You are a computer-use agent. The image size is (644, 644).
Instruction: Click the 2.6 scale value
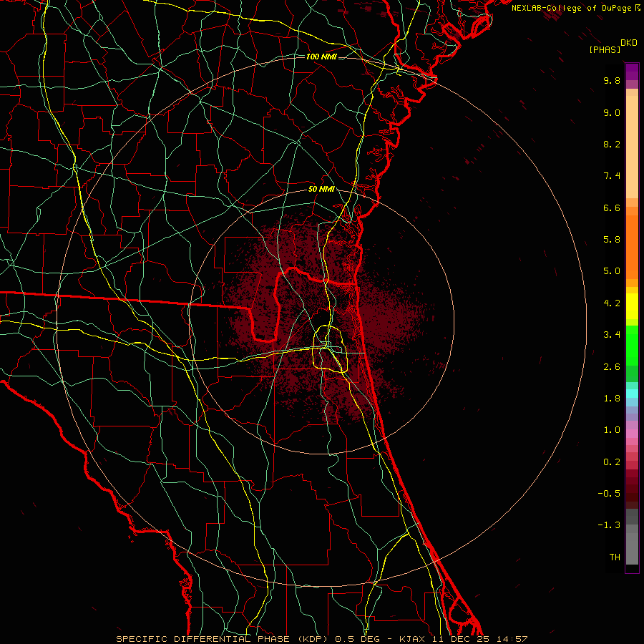612,367
